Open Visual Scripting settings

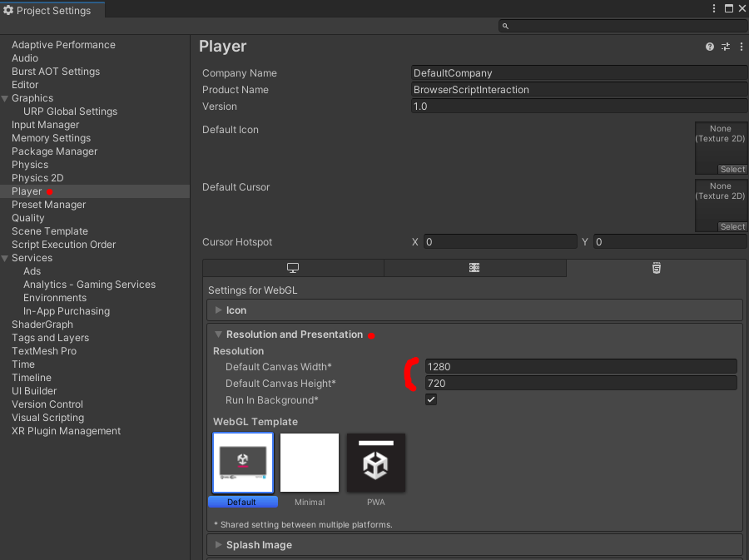click(47, 419)
